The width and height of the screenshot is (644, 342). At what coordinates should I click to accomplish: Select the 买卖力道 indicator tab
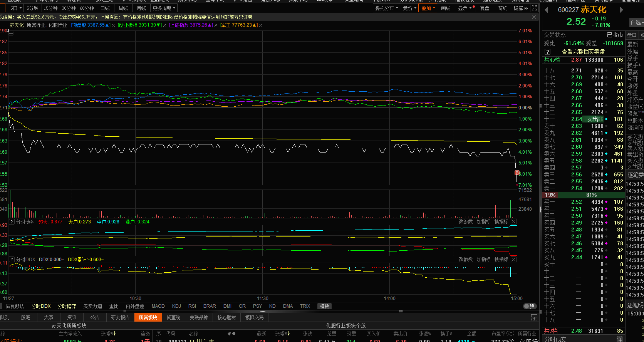93,306
